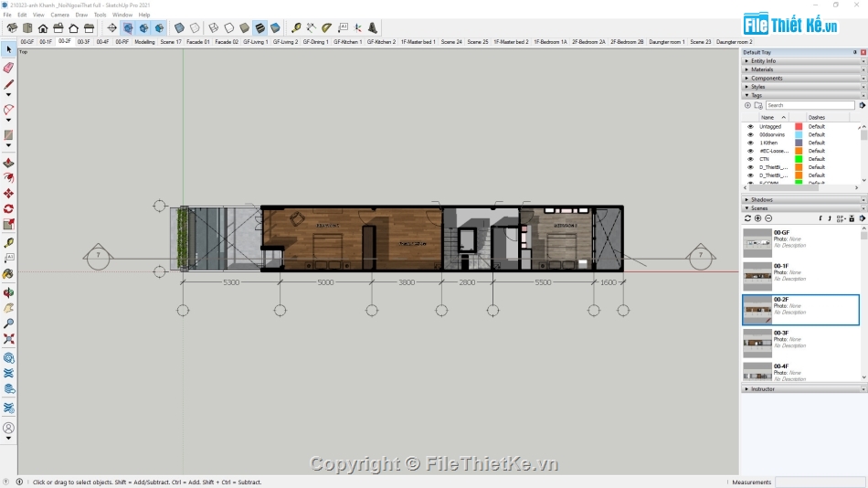Viewport: 868px width, 488px height.
Task: Click Remove Scene minus icon
Action: pyautogui.click(x=768, y=218)
